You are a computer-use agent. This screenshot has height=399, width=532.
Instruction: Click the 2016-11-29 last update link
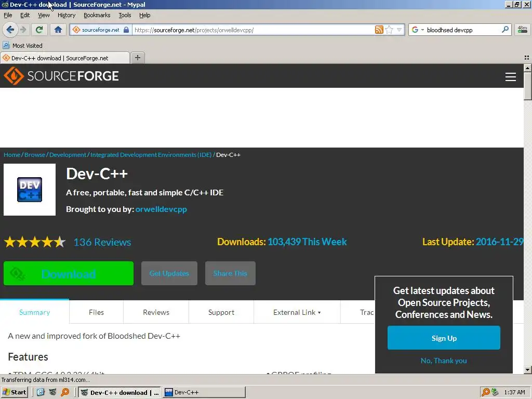[499, 242]
